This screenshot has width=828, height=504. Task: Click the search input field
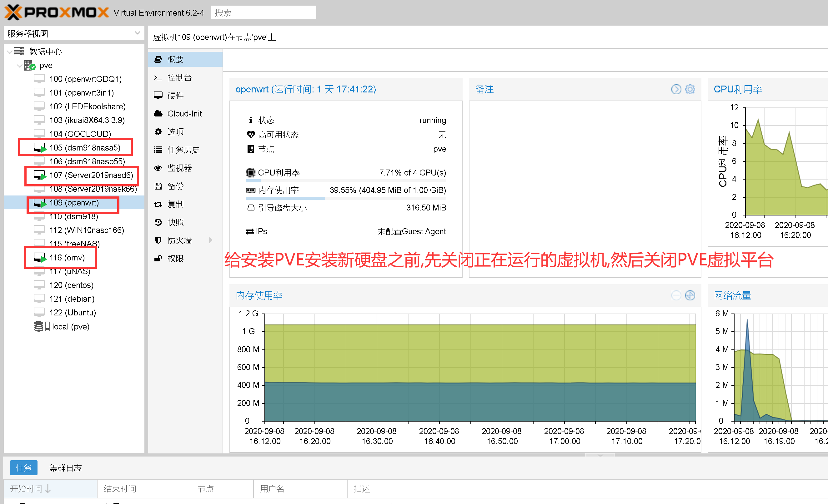[263, 13]
